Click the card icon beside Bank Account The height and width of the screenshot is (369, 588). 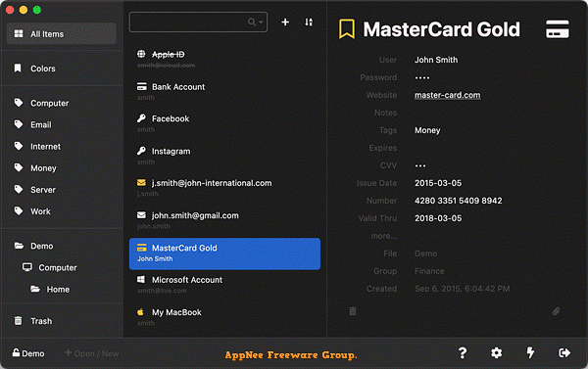[141, 86]
